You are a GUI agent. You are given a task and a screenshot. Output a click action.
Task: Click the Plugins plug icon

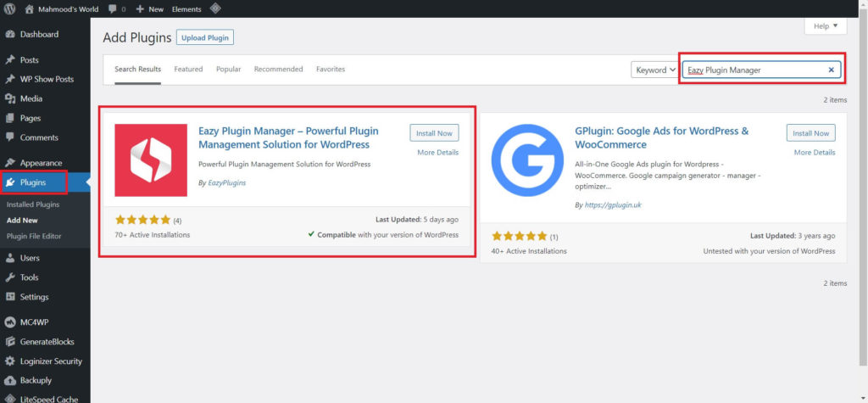point(10,182)
